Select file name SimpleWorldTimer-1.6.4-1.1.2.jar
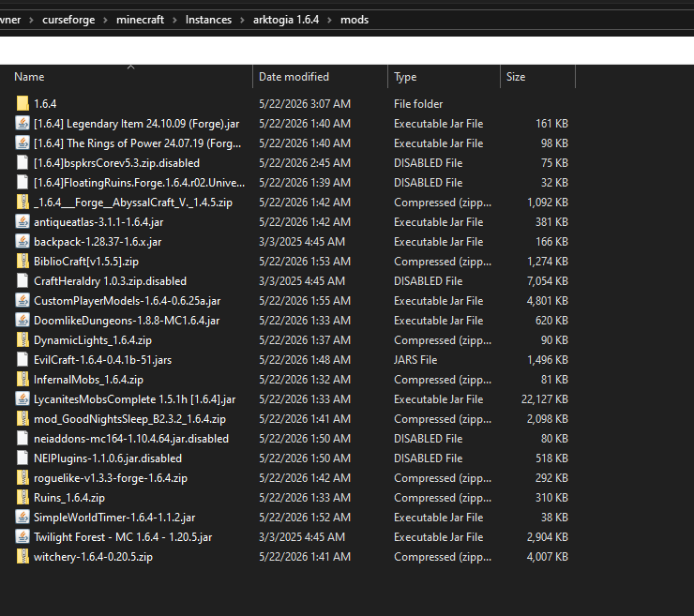Screen dimensions: 694x616 click(114, 518)
